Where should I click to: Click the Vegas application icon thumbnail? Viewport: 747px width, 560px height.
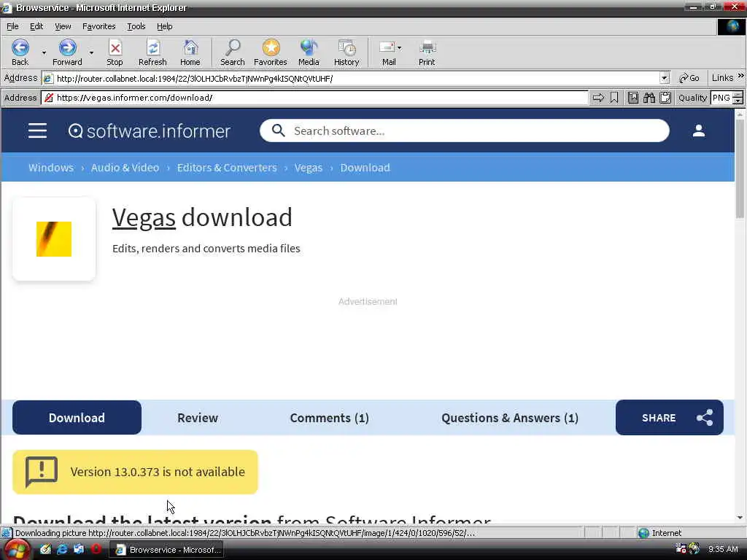[x=54, y=239]
